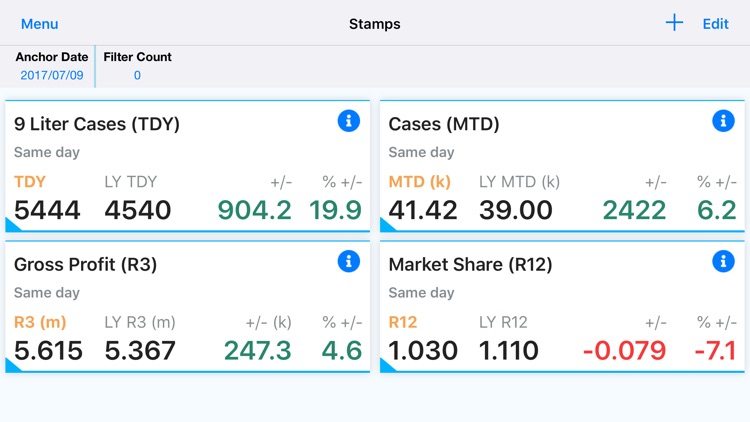
Task: Click the R3 value 5.615
Action: click(48, 351)
